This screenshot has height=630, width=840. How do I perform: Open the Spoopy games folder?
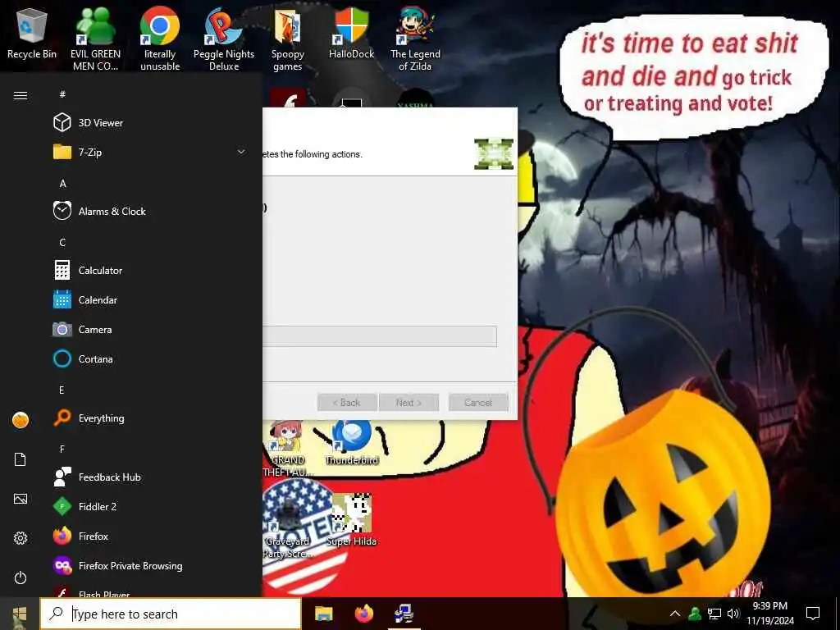click(x=288, y=39)
